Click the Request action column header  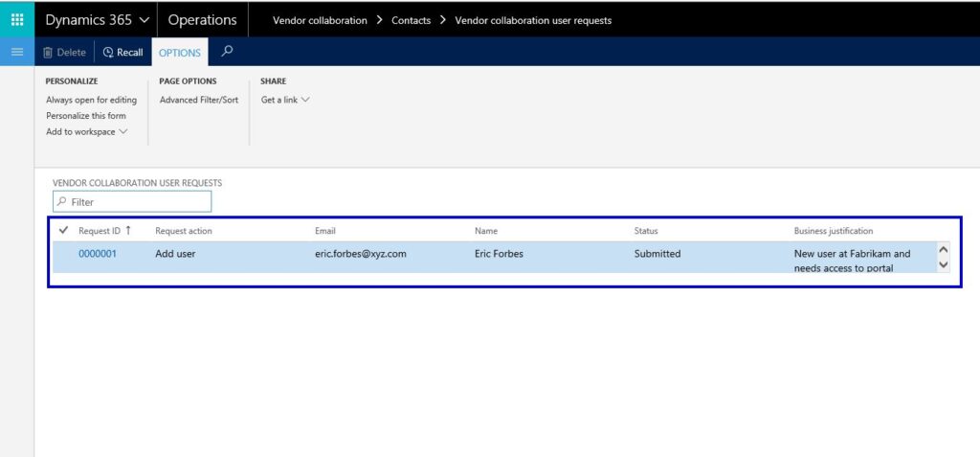pyautogui.click(x=184, y=231)
